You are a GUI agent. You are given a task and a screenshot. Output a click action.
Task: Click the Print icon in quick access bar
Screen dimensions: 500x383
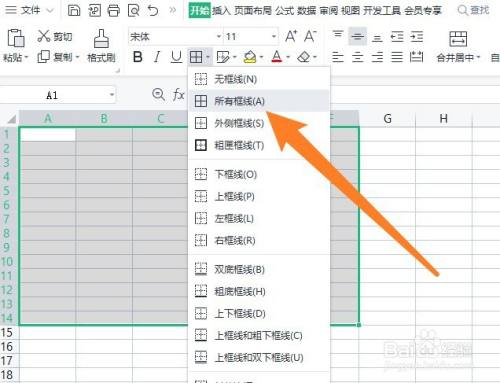114,10
